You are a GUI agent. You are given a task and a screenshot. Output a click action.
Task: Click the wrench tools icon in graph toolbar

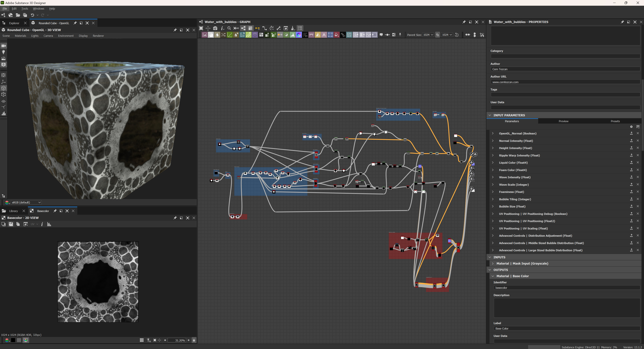279,28
